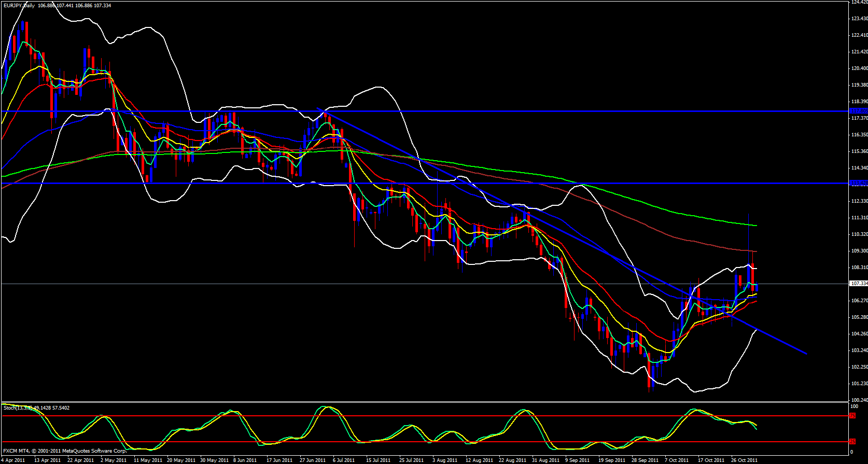Click the 111.310 price scale label
This screenshot has width=868, height=464.
tap(859, 218)
